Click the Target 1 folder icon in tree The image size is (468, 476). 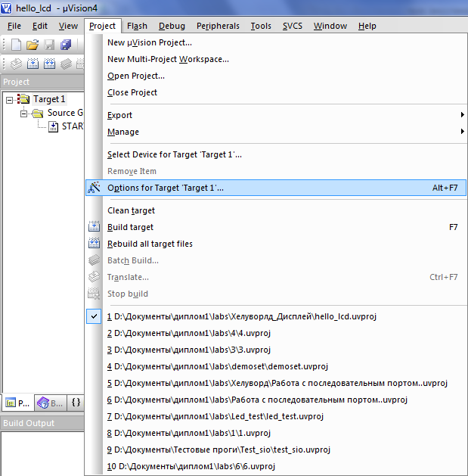23,99
